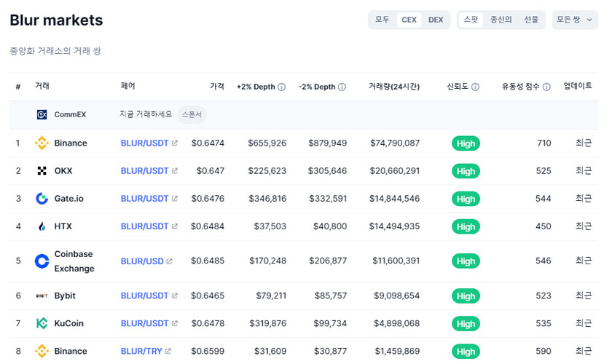Image resolution: width=612 pixels, height=364 pixels.
Task: Sort by the 거래량(24시간) column header
Action: tap(394, 86)
